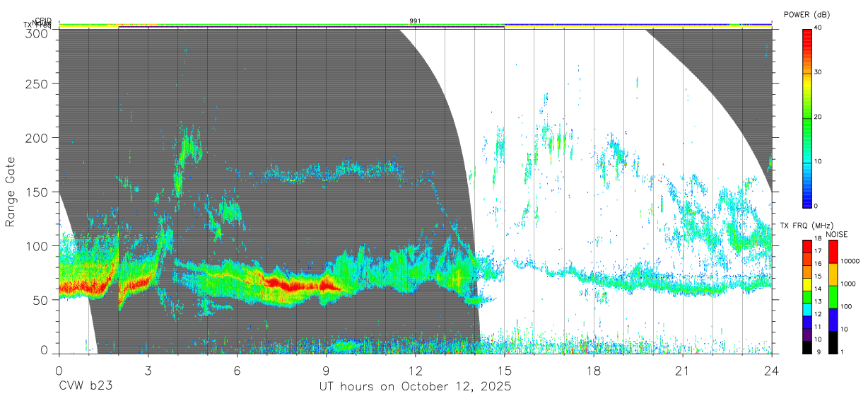Click the 1 noise level label
868x401 pixels.
[x=843, y=351]
